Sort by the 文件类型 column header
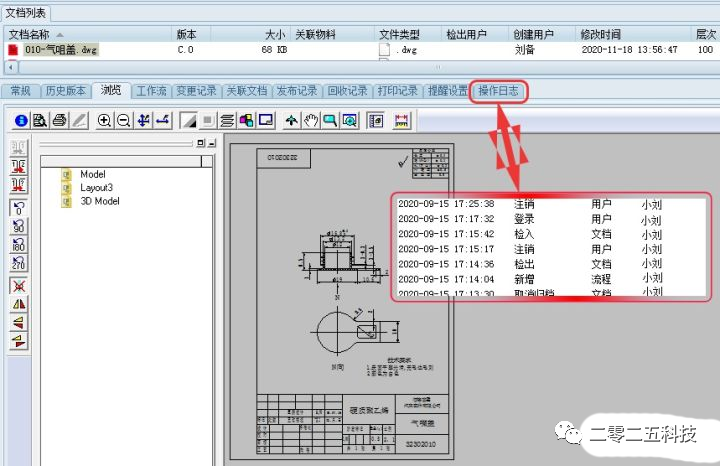Viewport: 720px width, 466px height. click(x=408, y=34)
